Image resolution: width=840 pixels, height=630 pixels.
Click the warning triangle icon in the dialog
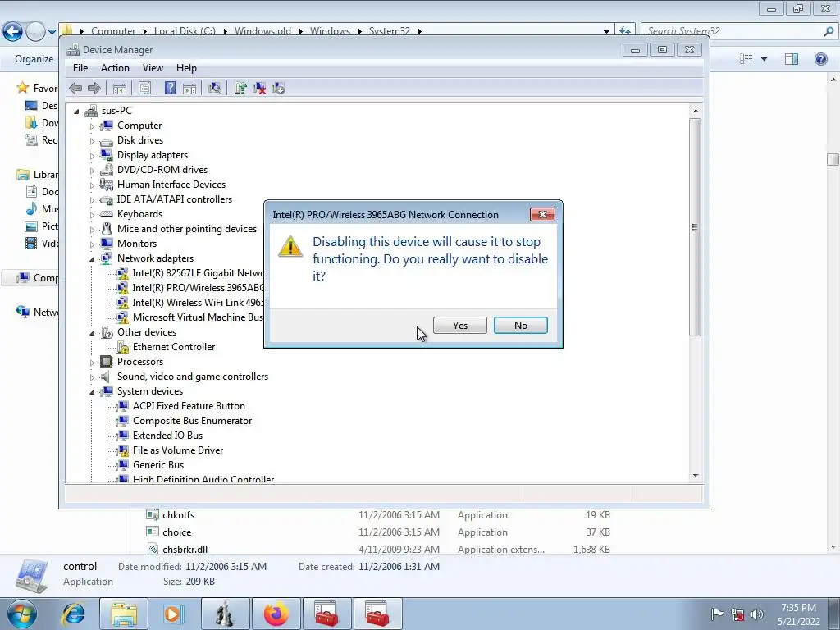(x=290, y=246)
